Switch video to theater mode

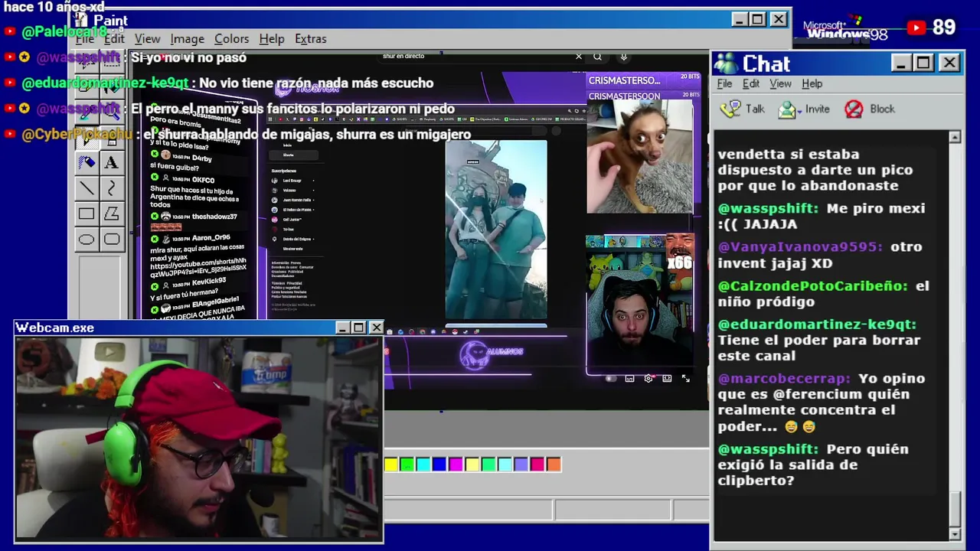coord(667,378)
